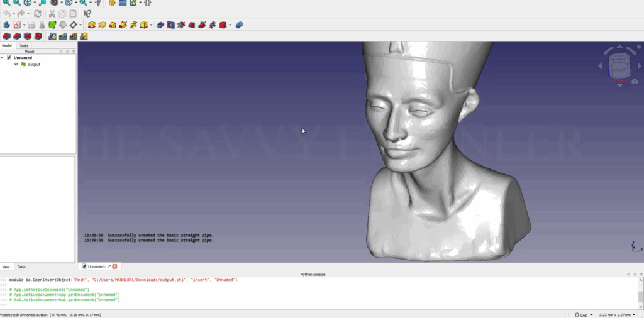Click the scissors Cut icon
The width and height of the screenshot is (644, 318).
(x=52, y=13)
